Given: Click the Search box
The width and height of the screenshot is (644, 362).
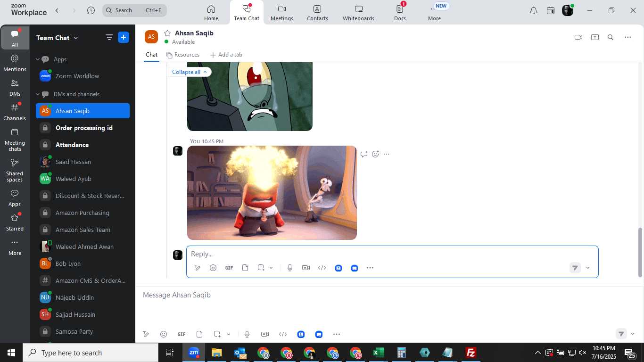Looking at the screenshot, I should [x=134, y=10].
